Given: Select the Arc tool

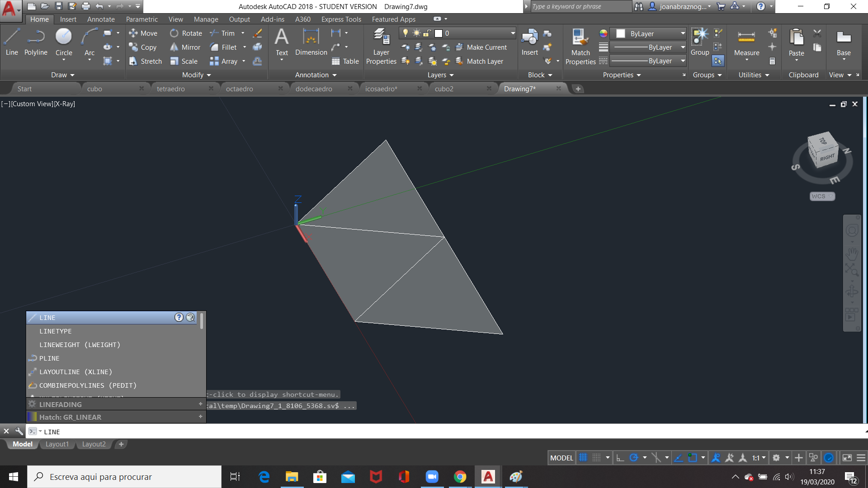Looking at the screenshot, I should [x=90, y=42].
